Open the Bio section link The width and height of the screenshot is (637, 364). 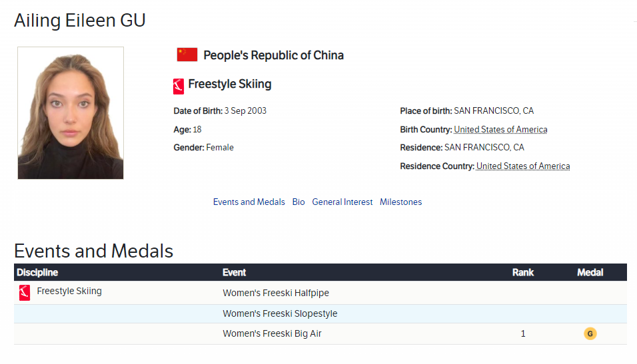pyautogui.click(x=299, y=202)
